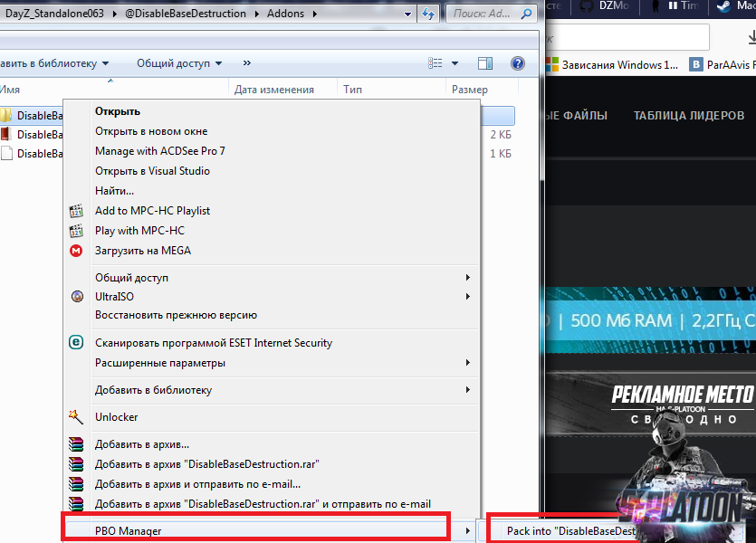Click WinRAR icon for "Добавить в архив и отправить по e-mail..."
This screenshot has height=543, width=756.
coord(76,484)
